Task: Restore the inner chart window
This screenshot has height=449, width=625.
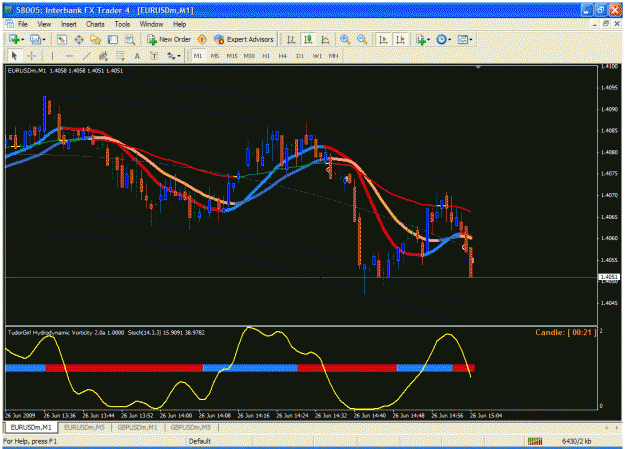Action: 606,24
